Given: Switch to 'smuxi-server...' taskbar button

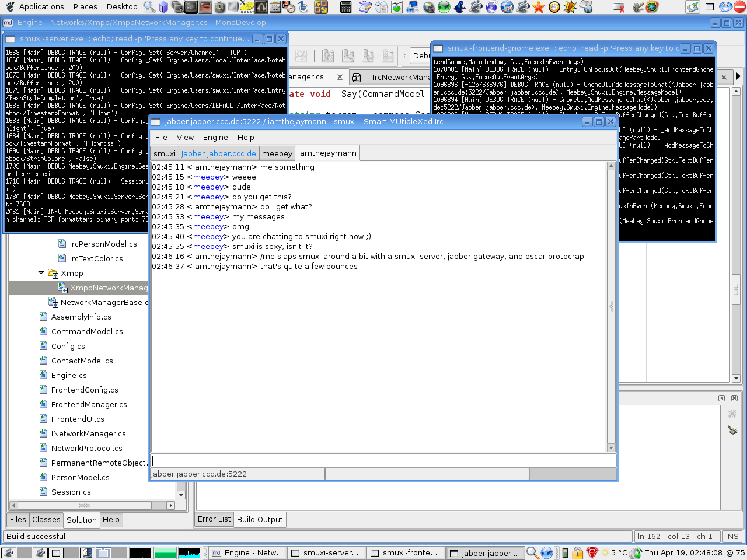Looking at the screenshot, I should click(327, 552).
